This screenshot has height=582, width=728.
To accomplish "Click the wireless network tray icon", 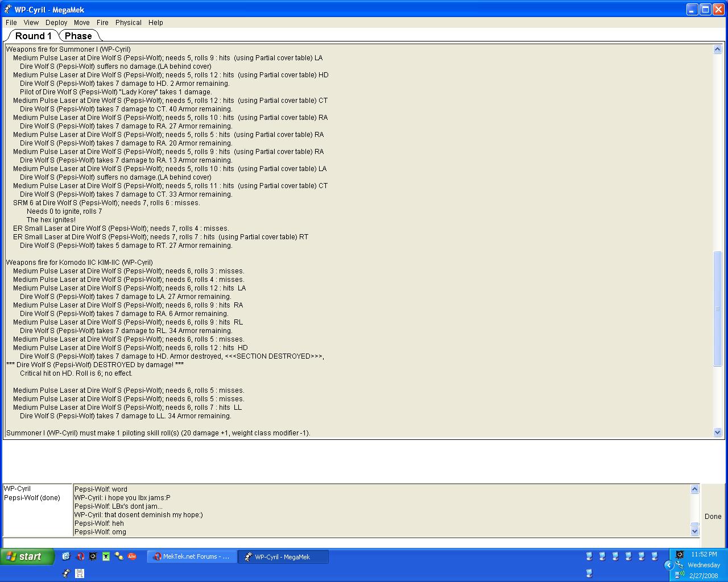I will point(680,575).
